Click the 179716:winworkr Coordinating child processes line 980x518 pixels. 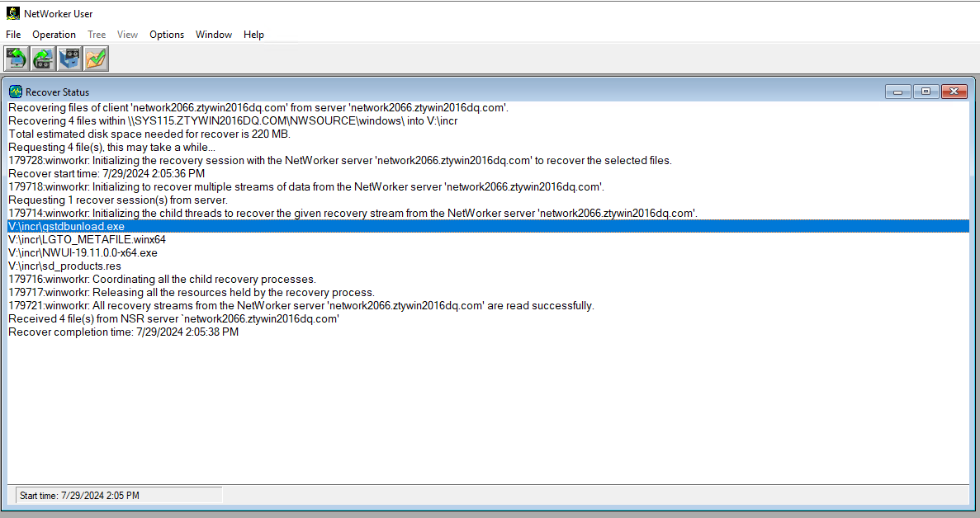click(x=163, y=279)
